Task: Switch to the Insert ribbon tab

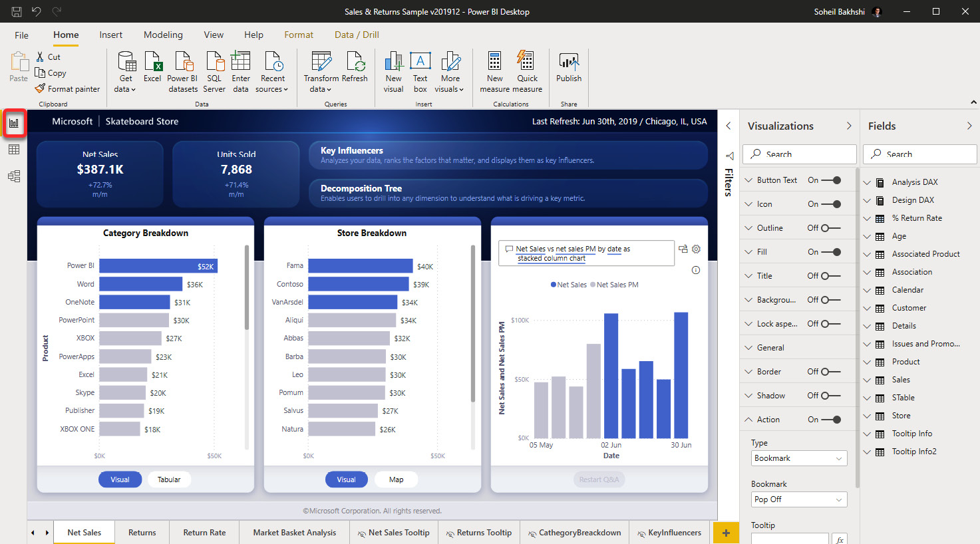Action: click(x=111, y=35)
